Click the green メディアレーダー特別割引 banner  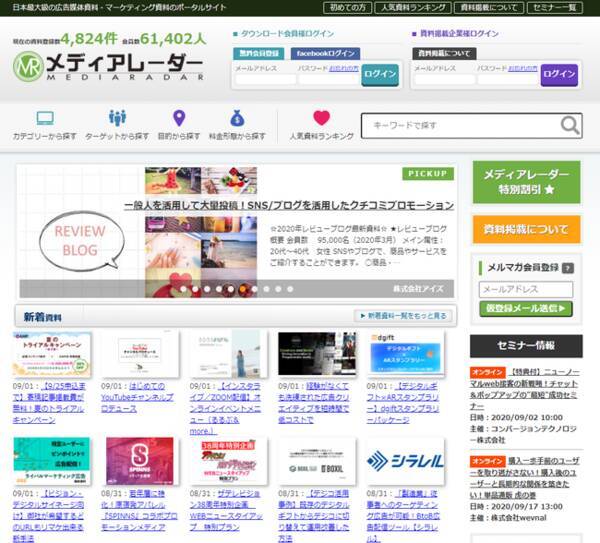[525, 182]
